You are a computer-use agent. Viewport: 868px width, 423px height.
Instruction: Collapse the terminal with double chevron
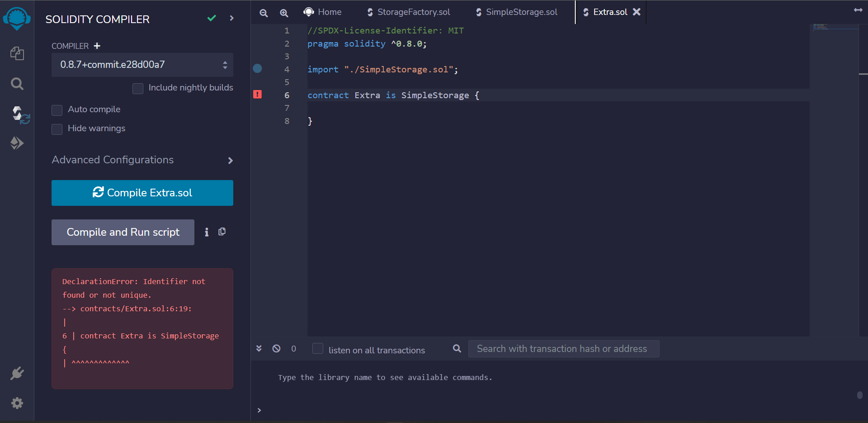tap(259, 348)
